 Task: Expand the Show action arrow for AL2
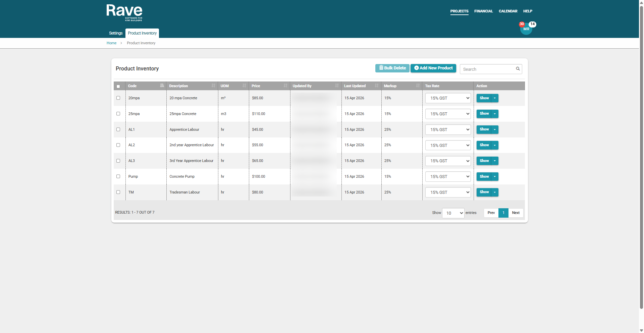495,145
